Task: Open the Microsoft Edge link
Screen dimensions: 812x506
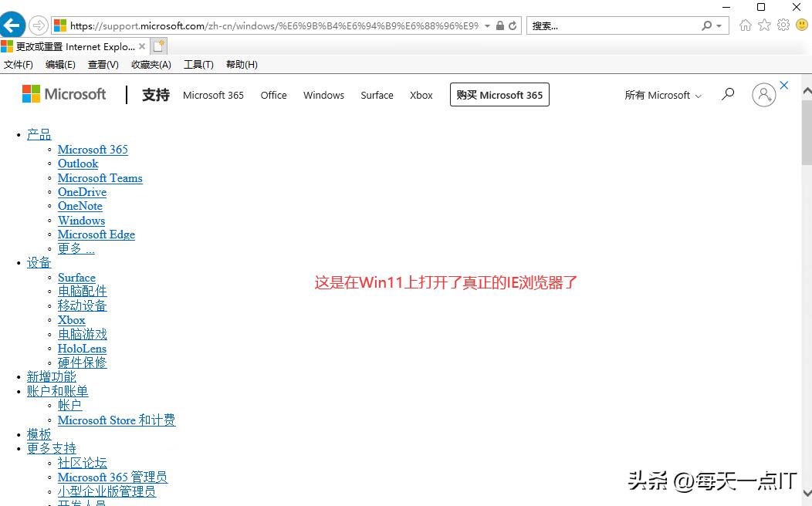Action: (96, 234)
